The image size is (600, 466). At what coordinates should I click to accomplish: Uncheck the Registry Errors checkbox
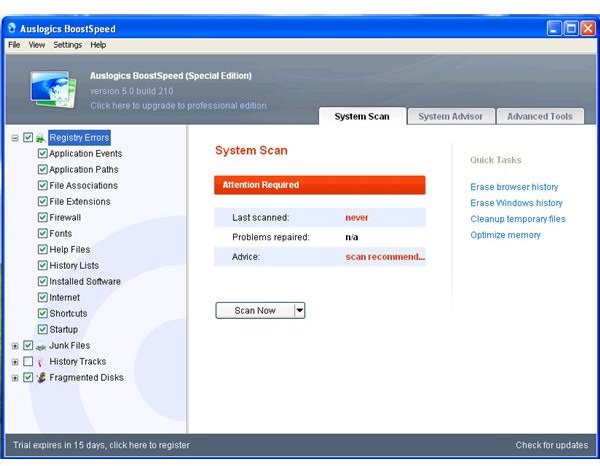[x=28, y=137]
